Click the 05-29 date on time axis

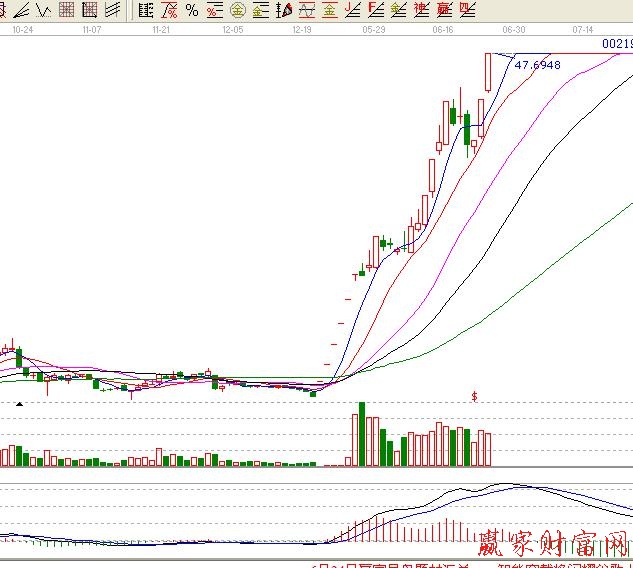tap(374, 30)
